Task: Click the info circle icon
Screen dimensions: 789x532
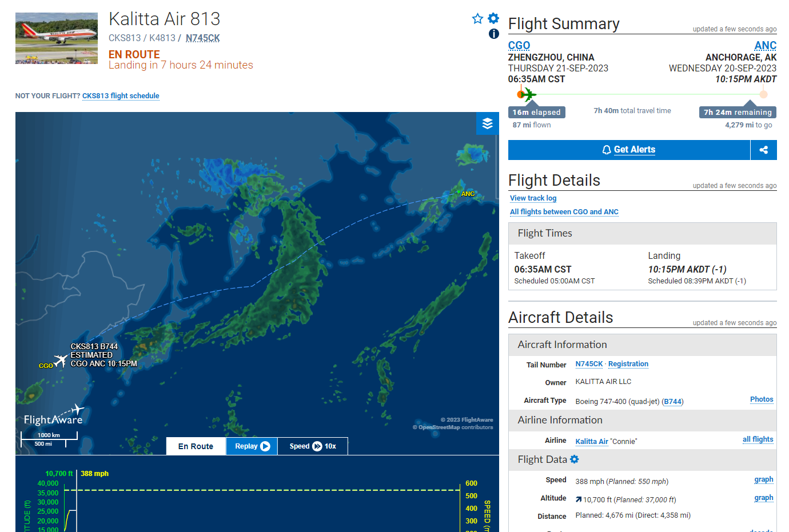Action: tap(494, 34)
